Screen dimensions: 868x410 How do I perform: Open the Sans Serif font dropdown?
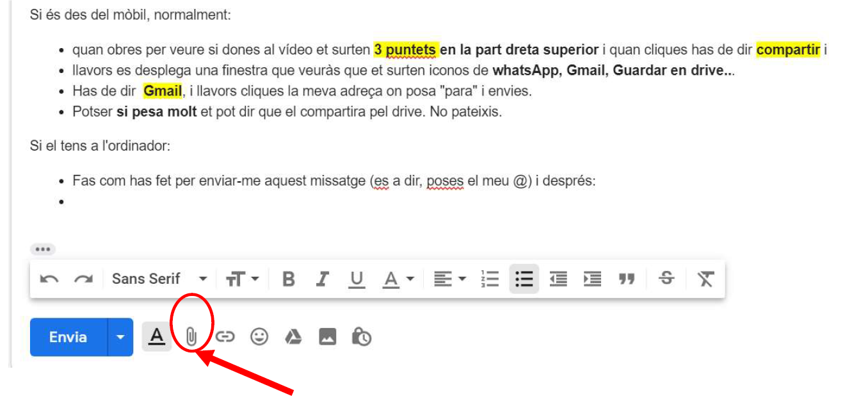(159, 279)
